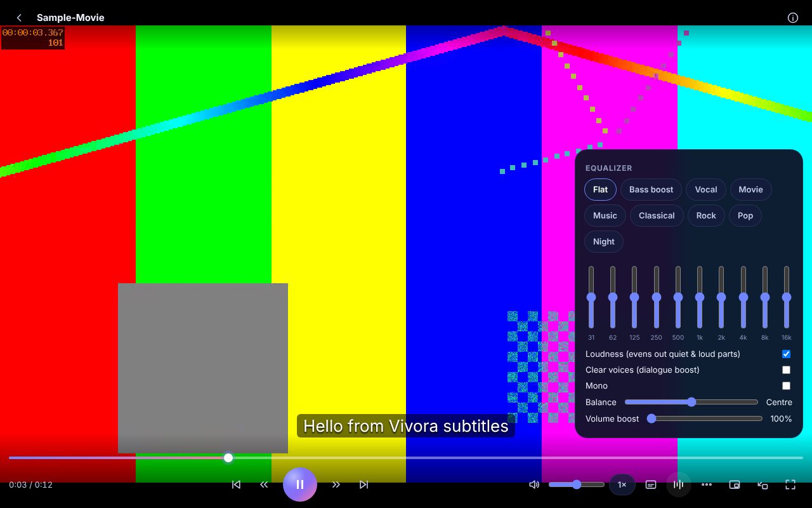
Task: Skip to the previous track
Action: point(236,485)
